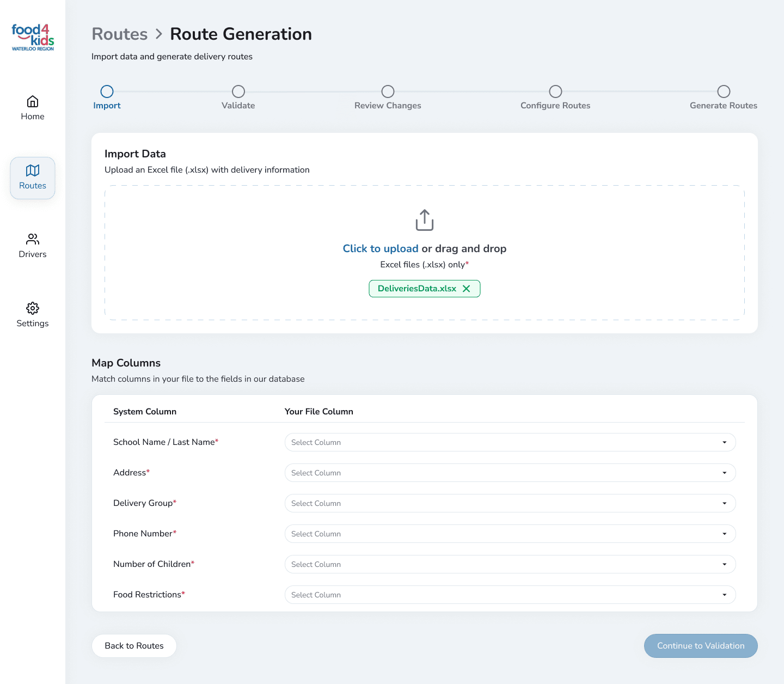This screenshot has width=784, height=684.
Task: Select the Routes label in the sidebar
Action: coord(33,186)
